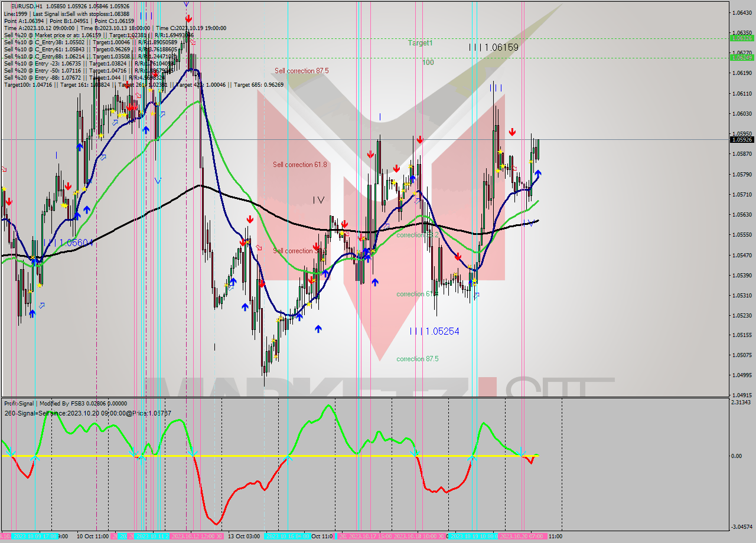Click the pink '2023.10.18 10:00' time marker

tap(419, 537)
